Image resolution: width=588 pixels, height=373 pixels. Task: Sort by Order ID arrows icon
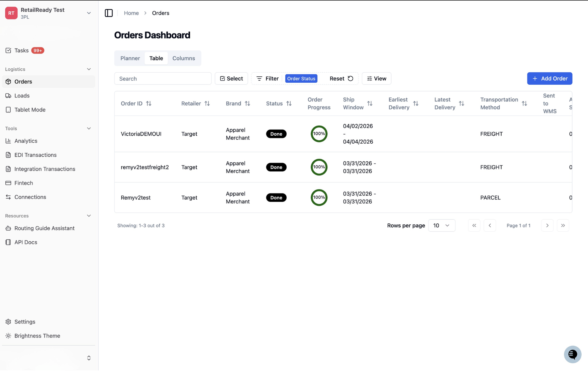coord(149,103)
